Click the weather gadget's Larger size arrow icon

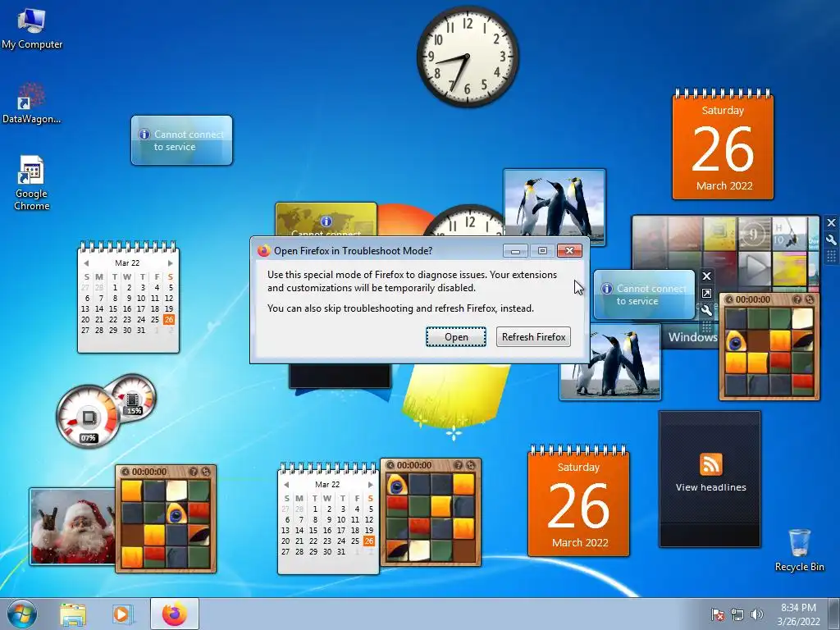pyautogui.click(x=706, y=293)
